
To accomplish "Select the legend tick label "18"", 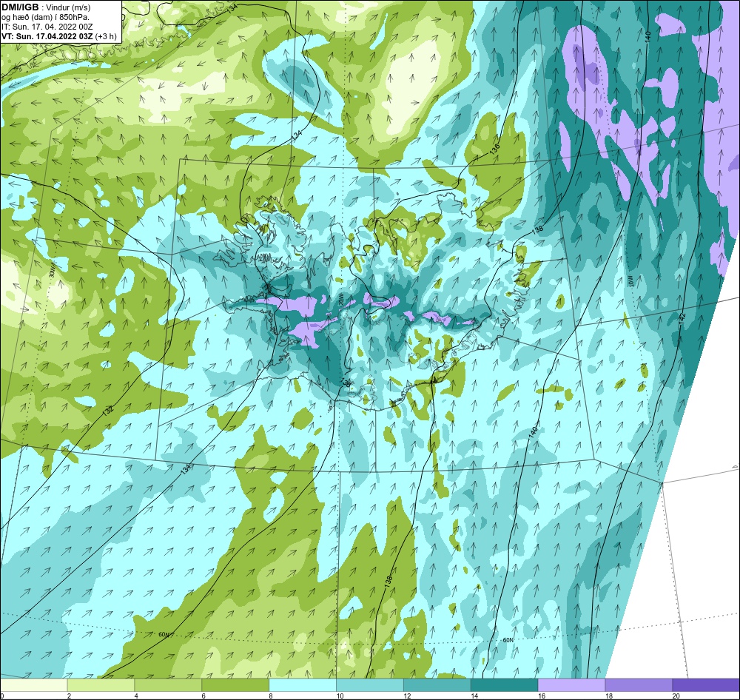I will point(609,696).
